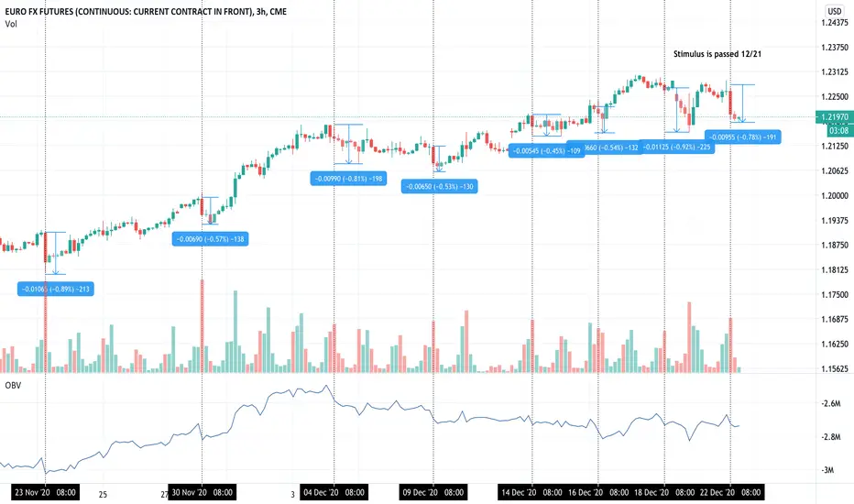Click the 23 Nov '20 08:00 time marker

click(45, 493)
